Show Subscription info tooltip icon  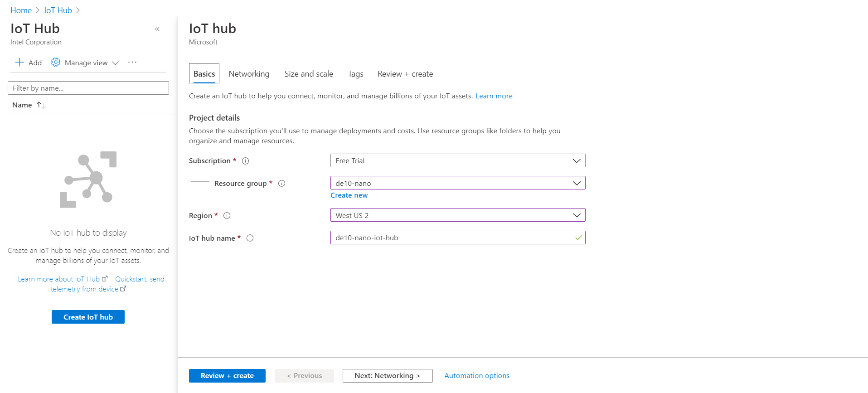246,161
